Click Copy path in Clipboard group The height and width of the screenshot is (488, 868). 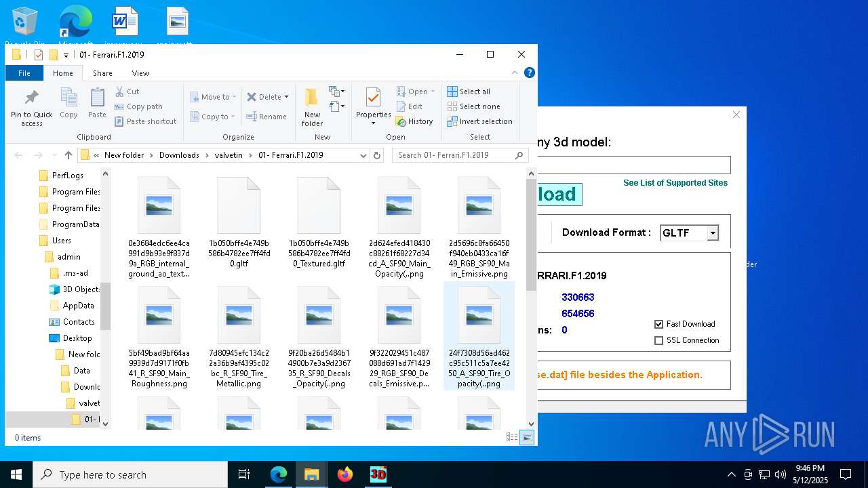tap(138, 106)
